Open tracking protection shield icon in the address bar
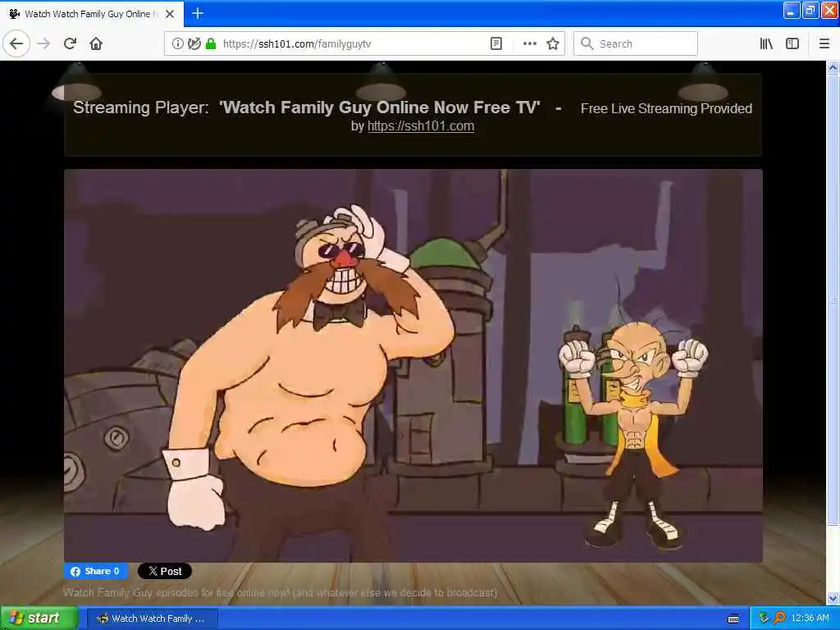Viewport: 840px width, 630px height. click(x=194, y=43)
